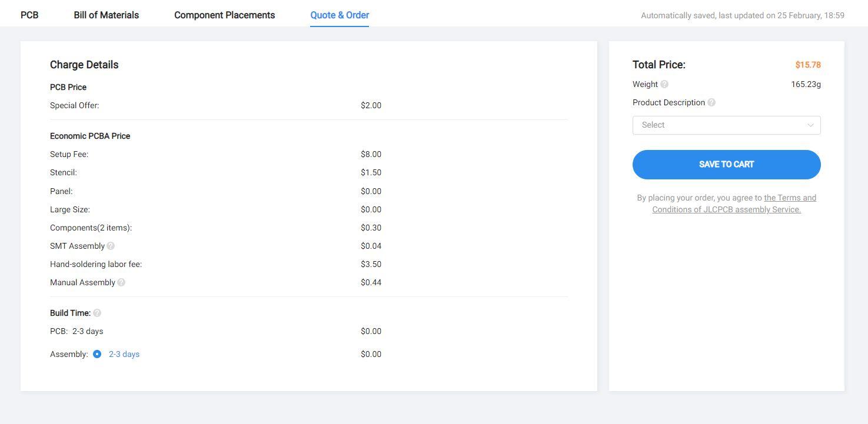Click the Setup Fee $8.00 value
Viewport: 868px width, 424px height.
[371, 154]
